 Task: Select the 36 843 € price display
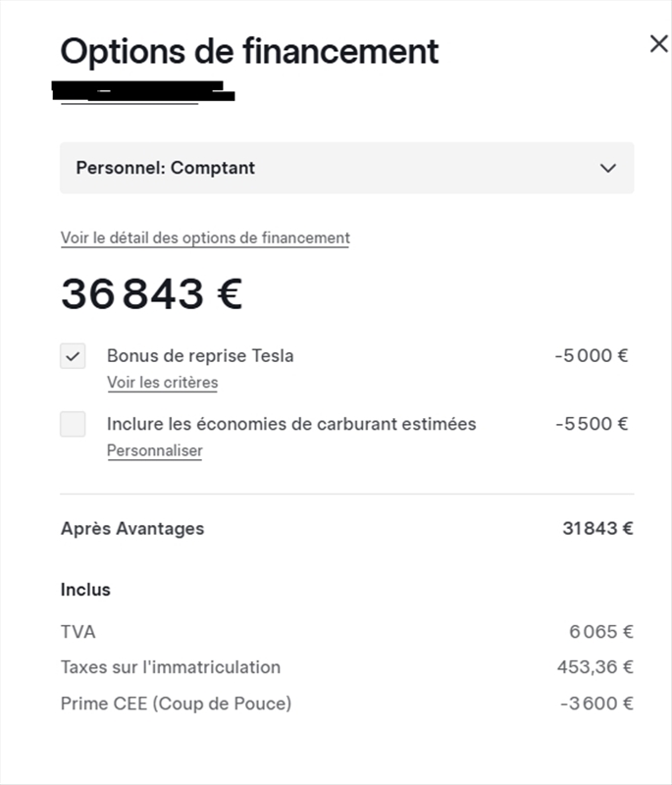click(x=152, y=291)
